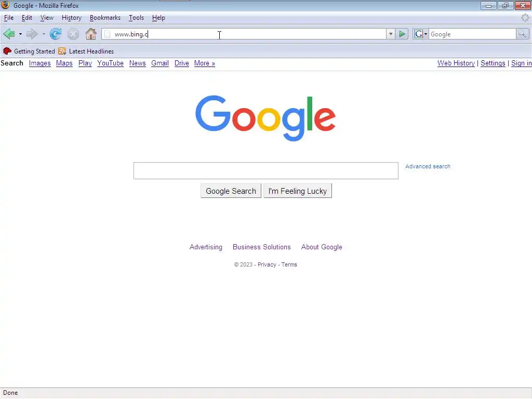The height and width of the screenshot is (399, 532).
Task: Reload the current page
Action: pyautogui.click(x=56, y=34)
